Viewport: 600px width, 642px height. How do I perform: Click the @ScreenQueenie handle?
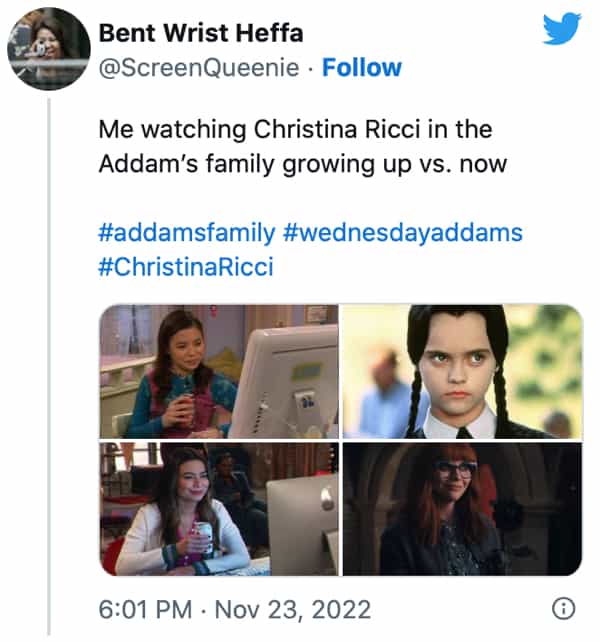click(197, 68)
